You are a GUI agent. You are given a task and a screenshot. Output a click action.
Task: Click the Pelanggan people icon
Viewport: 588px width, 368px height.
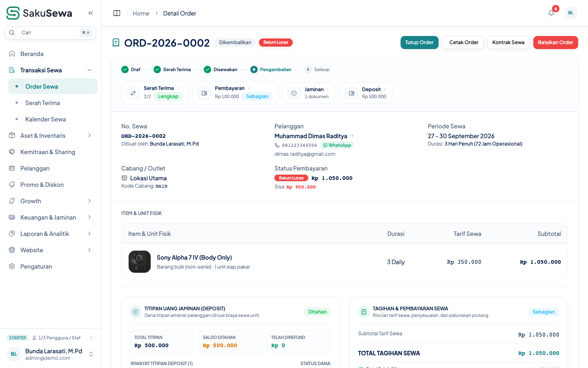point(12,168)
